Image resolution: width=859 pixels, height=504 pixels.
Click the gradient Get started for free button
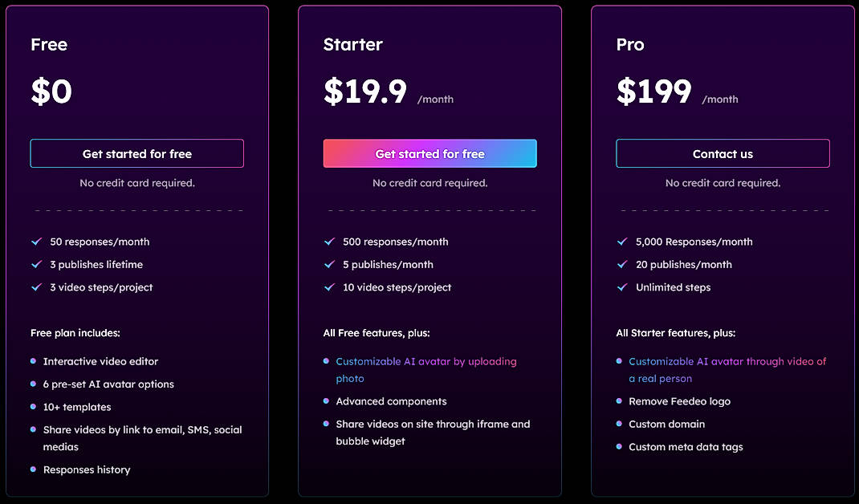click(x=429, y=153)
